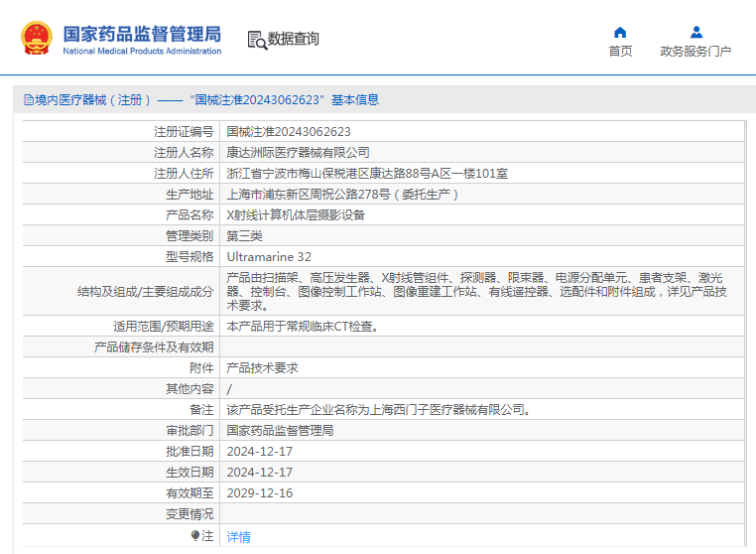
Task: Click the government service portal user icon
Action: [x=696, y=33]
